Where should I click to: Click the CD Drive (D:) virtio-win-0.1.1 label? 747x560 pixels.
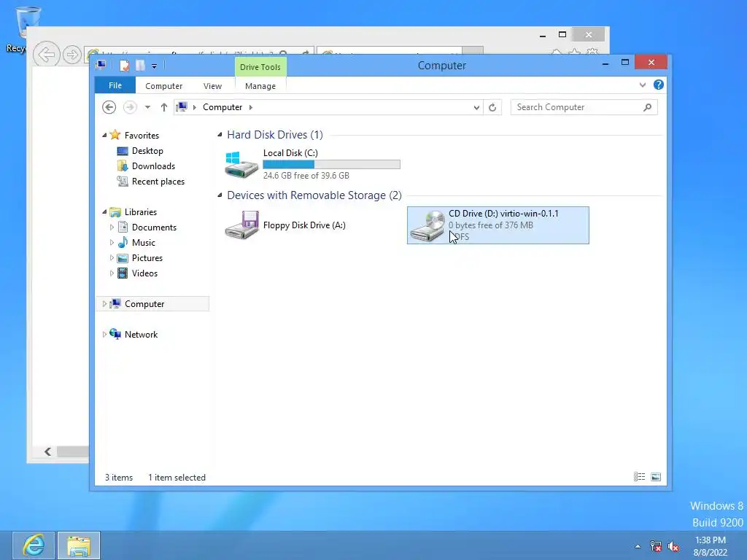click(503, 214)
